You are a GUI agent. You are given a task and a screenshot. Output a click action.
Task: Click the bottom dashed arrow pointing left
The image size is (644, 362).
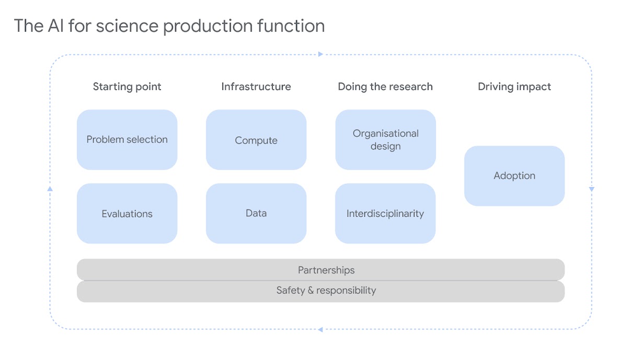point(320,329)
